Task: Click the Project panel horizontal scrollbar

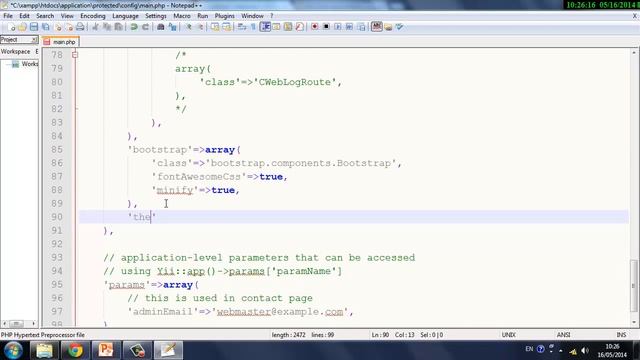Action: point(19,324)
